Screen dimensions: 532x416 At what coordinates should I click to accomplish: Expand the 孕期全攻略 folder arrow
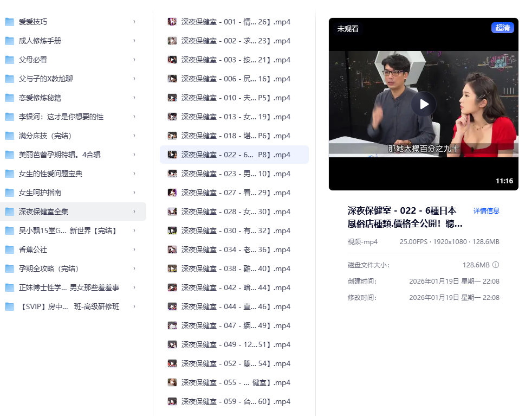[x=134, y=268]
